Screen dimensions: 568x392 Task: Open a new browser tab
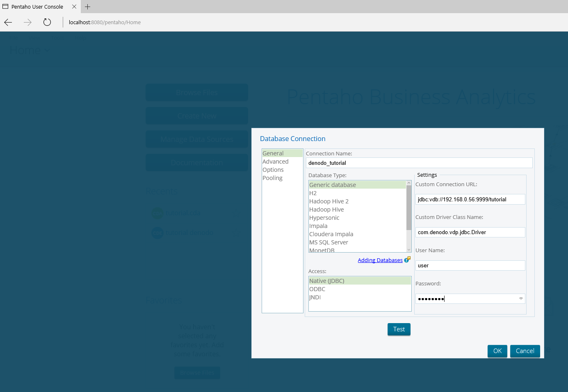click(x=87, y=7)
